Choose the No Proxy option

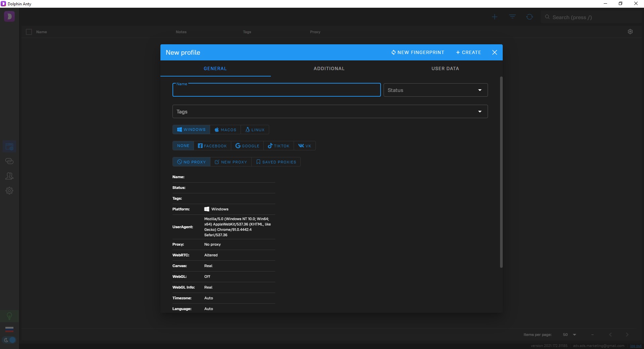click(x=191, y=162)
